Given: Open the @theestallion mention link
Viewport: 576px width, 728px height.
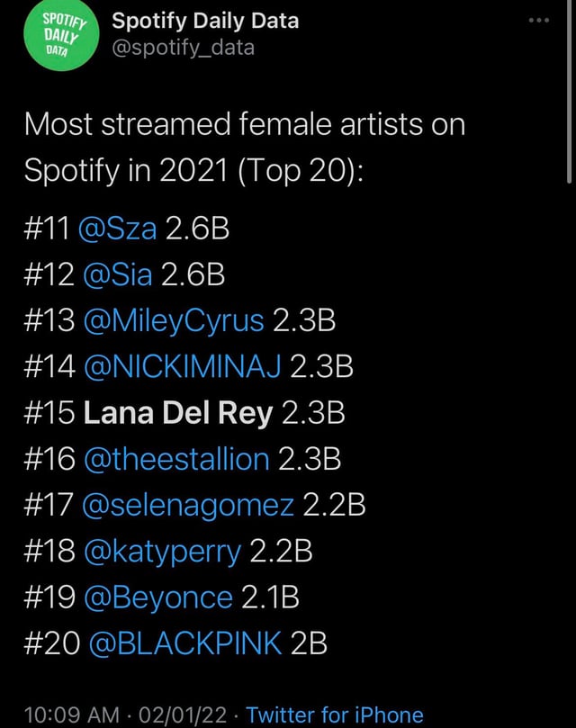Looking at the screenshot, I should tap(177, 459).
